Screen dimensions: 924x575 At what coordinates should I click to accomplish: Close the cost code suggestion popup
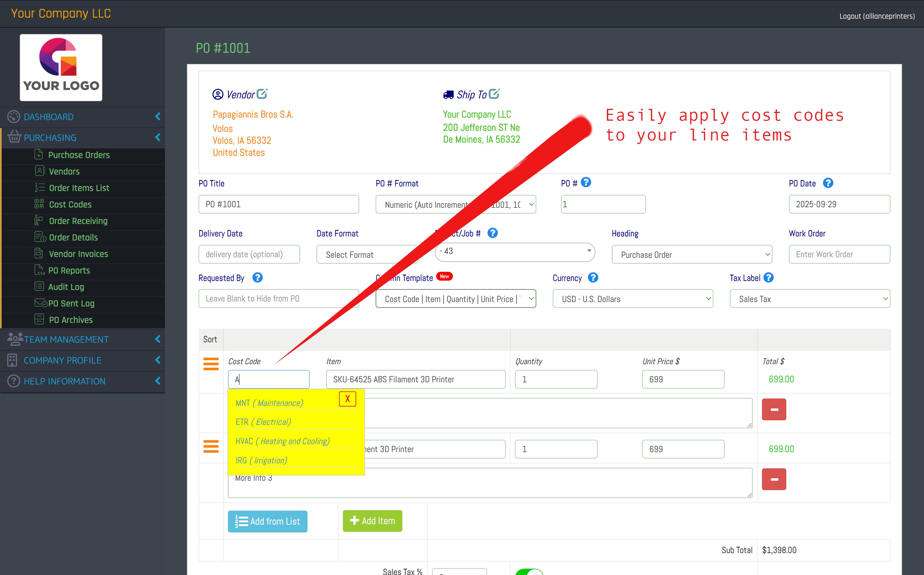(x=347, y=399)
